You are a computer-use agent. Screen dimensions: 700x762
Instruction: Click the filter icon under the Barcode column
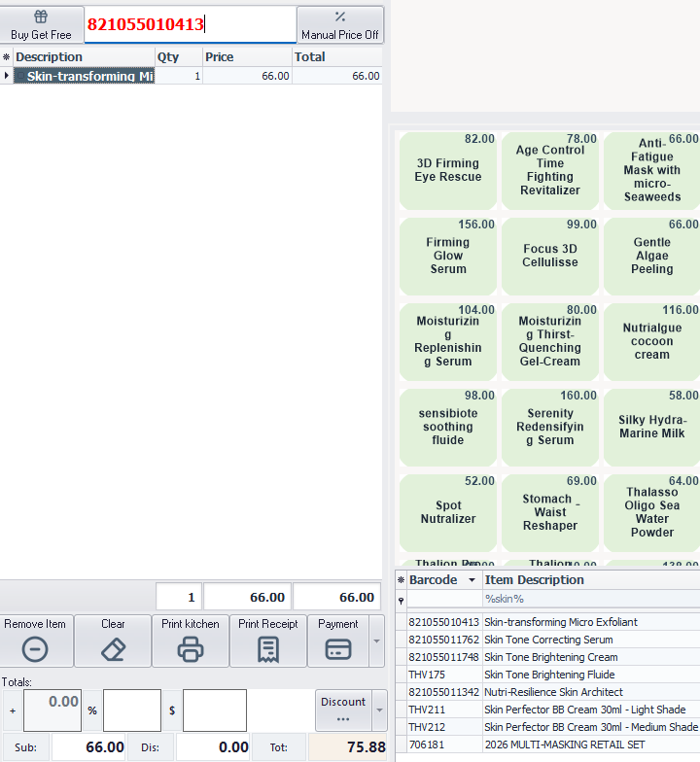coord(401,601)
